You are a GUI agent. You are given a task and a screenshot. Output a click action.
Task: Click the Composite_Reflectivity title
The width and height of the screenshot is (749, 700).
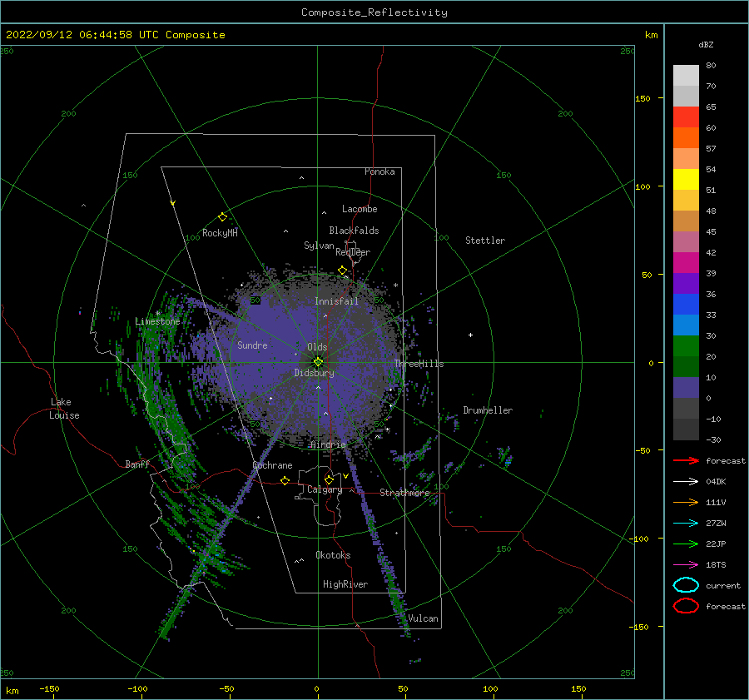pyautogui.click(x=374, y=12)
